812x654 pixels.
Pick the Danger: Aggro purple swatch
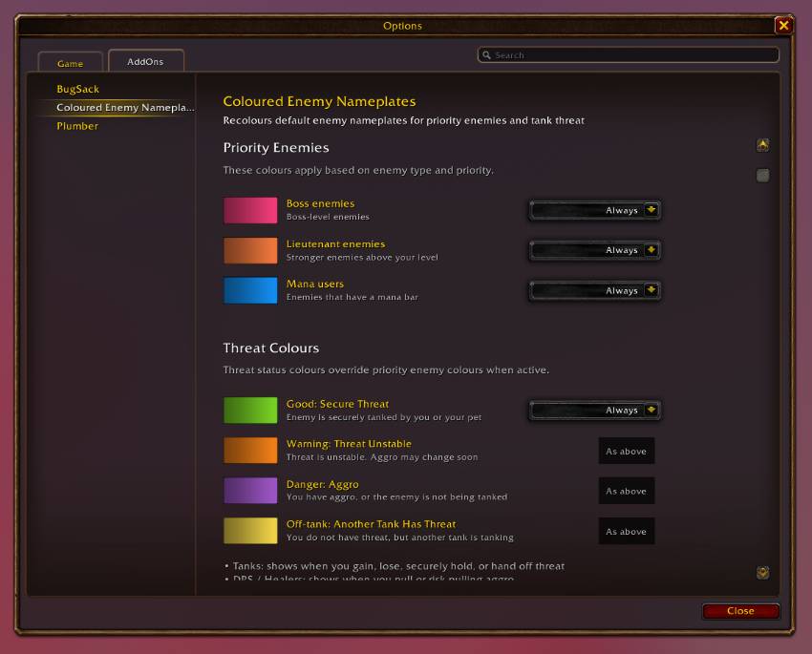coord(250,491)
